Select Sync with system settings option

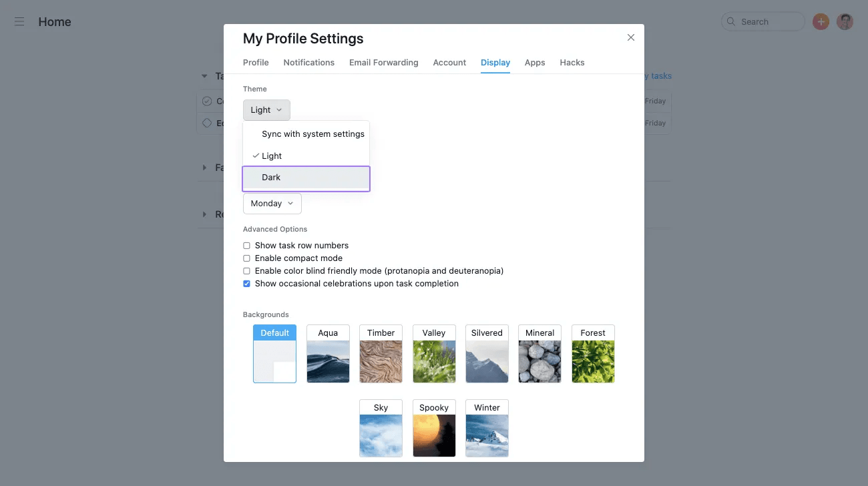pyautogui.click(x=312, y=134)
